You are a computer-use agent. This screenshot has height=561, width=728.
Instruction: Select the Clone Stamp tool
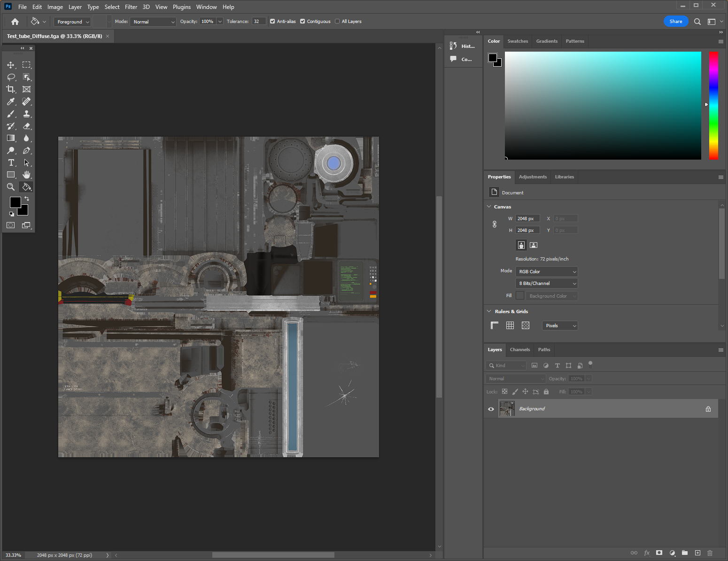click(x=27, y=114)
